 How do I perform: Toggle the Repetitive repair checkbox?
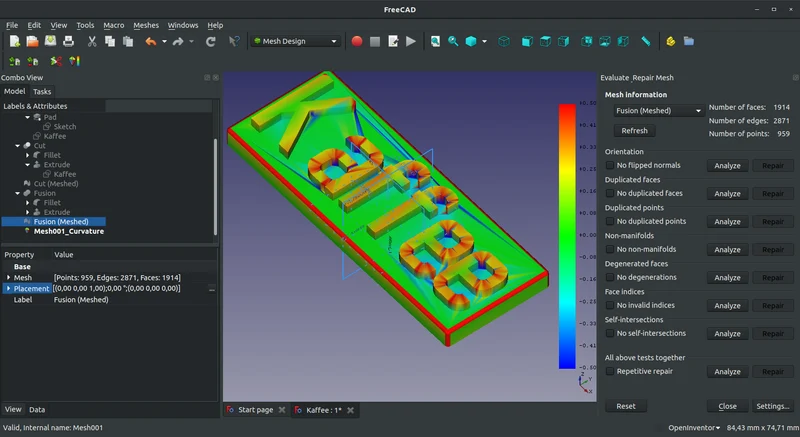[610, 371]
